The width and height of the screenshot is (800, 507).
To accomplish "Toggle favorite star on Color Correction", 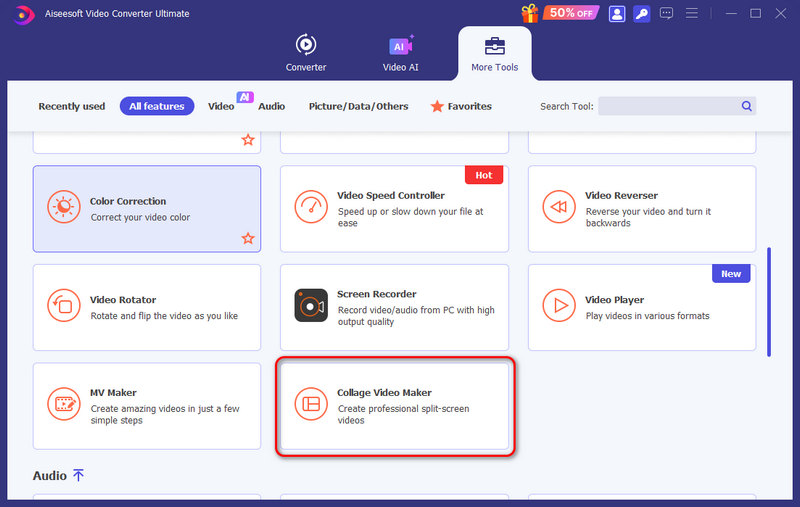I will click(x=247, y=238).
